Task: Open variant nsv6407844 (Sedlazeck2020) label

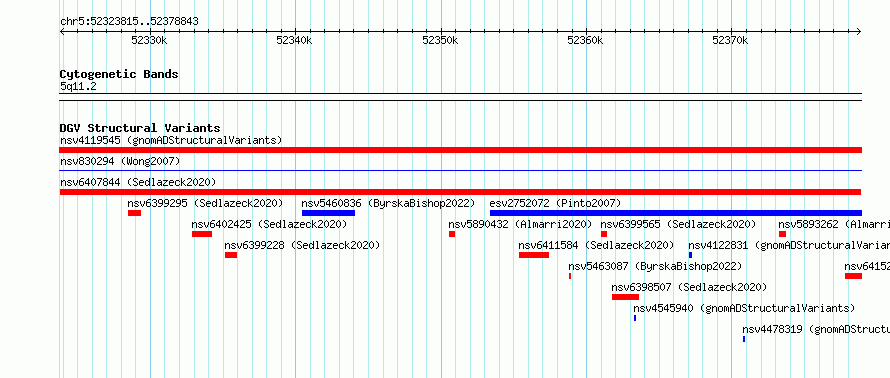Action: (x=138, y=182)
